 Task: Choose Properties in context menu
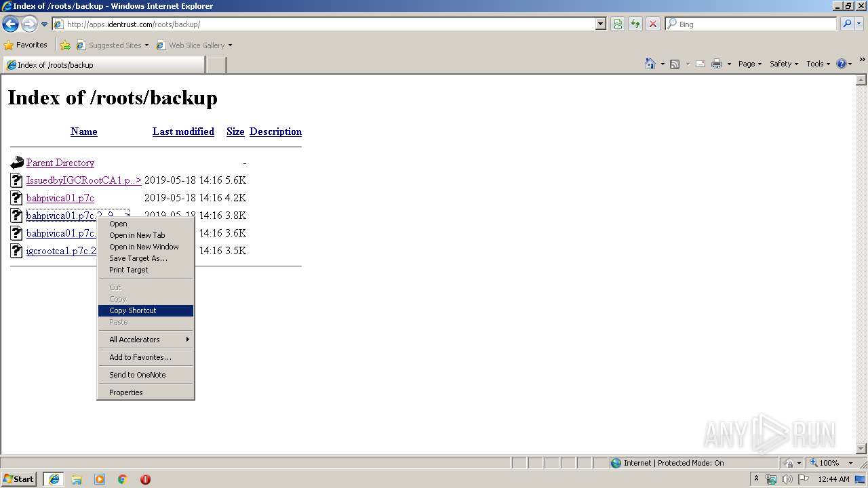pyautogui.click(x=146, y=392)
